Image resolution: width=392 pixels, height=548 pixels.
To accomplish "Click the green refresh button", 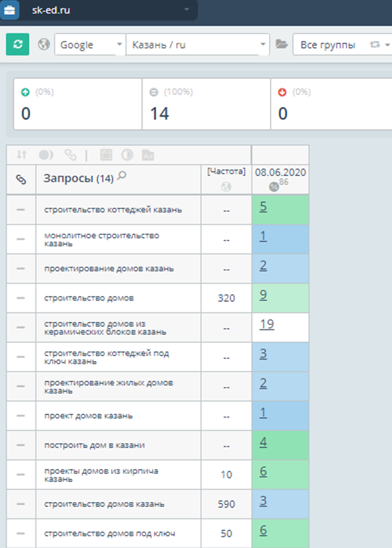I will [x=18, y=45].
